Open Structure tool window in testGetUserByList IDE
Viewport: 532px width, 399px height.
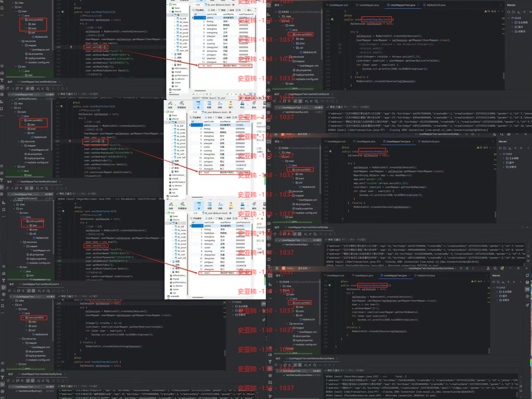(x=268, y=14)
